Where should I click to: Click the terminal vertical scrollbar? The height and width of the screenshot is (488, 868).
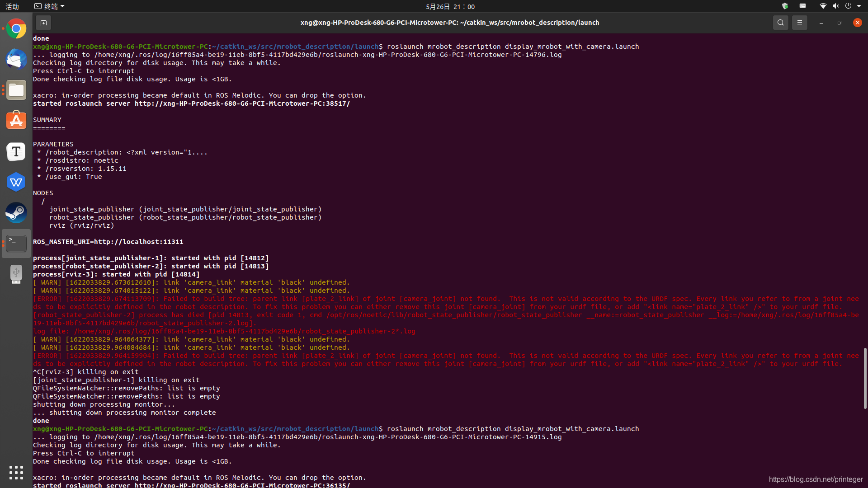pyautogui.click(x=865, y=378)
